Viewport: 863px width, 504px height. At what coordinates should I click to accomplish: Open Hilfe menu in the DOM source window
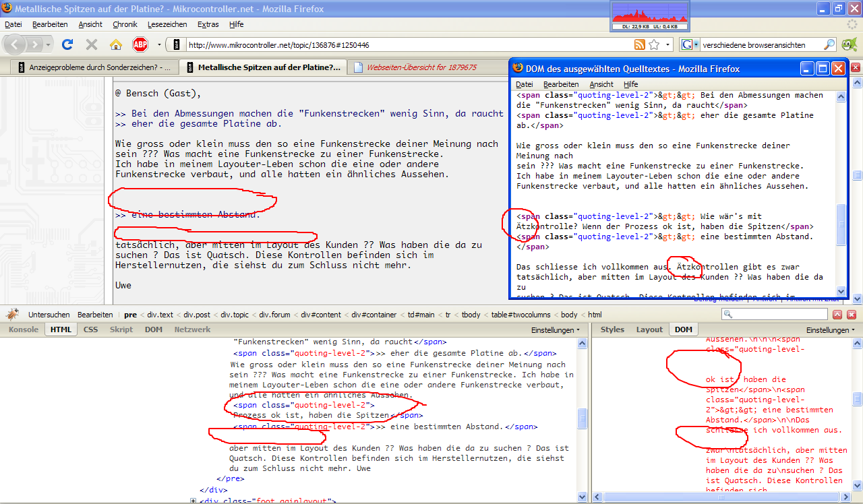coord(631,84)
